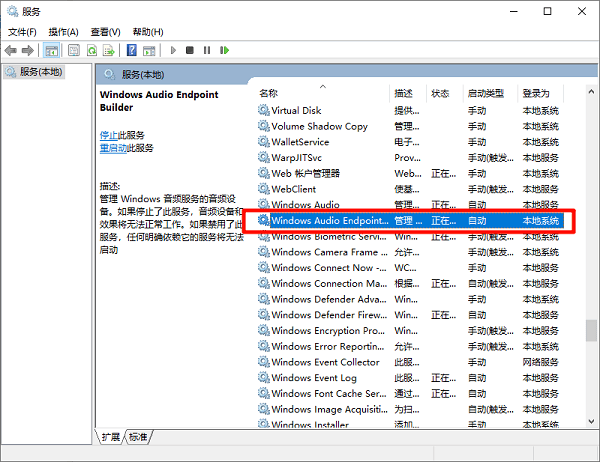Click the Start service play icon
600x462 pixels.
(x=173, y=50)
